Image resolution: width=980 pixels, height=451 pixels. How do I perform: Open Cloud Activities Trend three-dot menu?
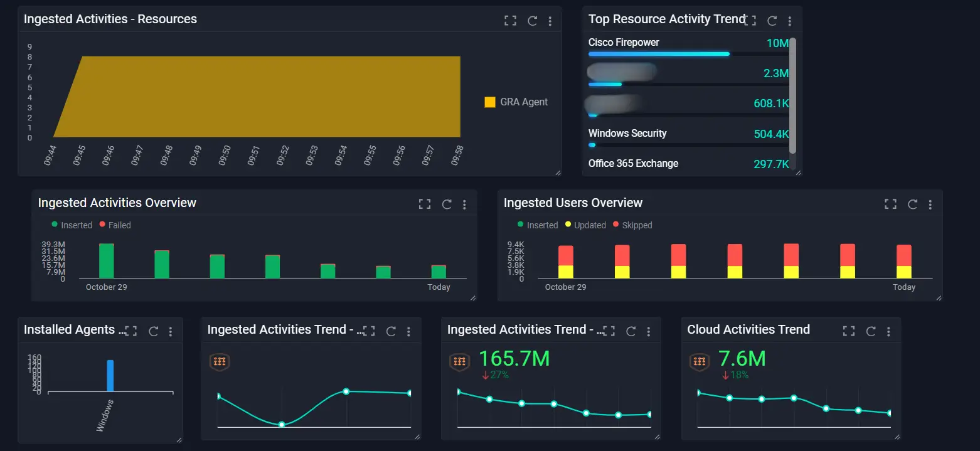pyautogui.click(x=888, y=331)
